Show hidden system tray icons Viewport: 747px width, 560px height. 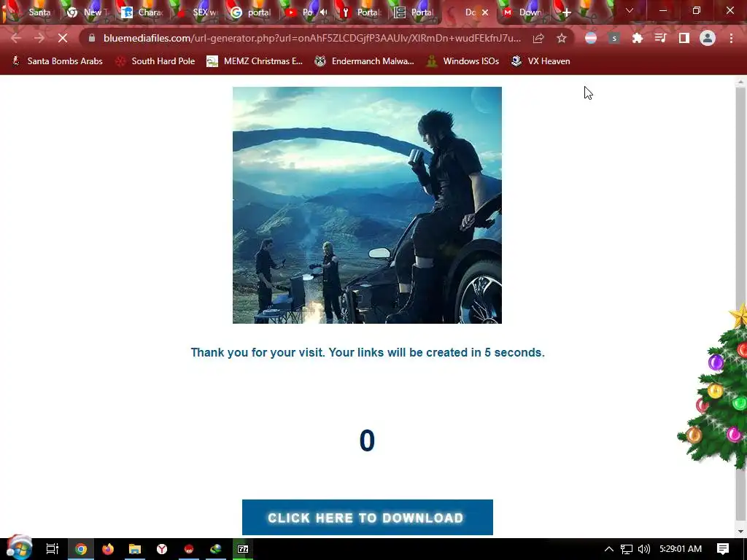pyautogui.click(x=609, y=549)
